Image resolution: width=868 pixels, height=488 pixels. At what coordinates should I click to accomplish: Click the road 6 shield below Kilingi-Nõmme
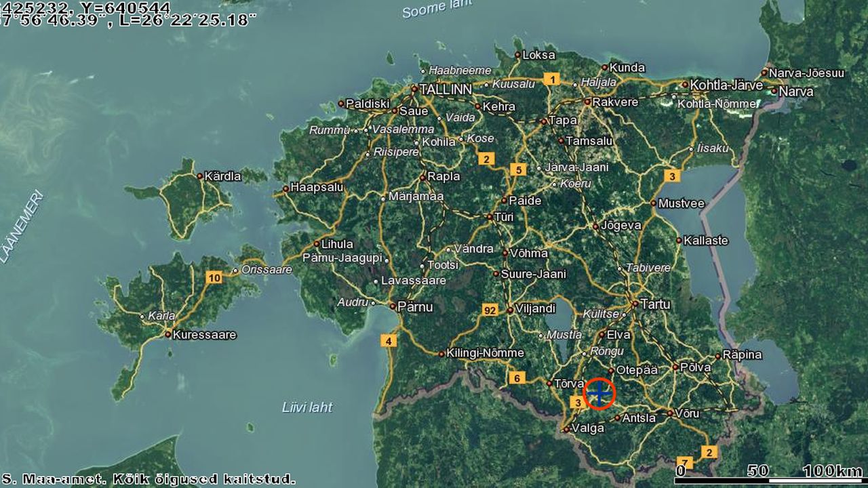pos(517,378)
